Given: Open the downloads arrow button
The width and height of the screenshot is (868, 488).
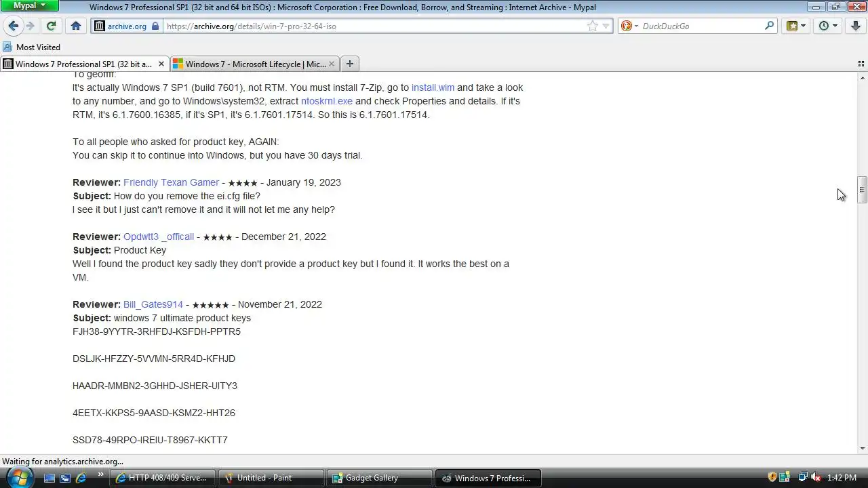Looking at the screenshot, I should click(x=856, y=26).
